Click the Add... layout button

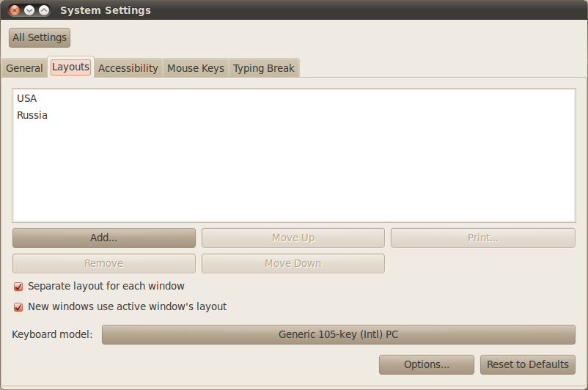pyautogui.click(x=104, y=238)
